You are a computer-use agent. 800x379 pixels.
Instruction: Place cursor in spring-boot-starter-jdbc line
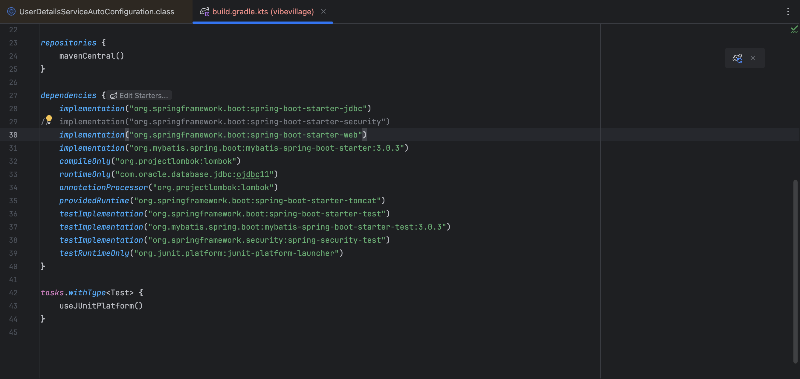click(215, 108)
